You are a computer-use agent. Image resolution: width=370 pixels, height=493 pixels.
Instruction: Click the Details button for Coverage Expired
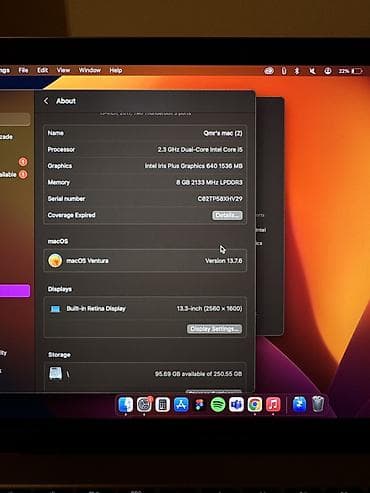227,215
